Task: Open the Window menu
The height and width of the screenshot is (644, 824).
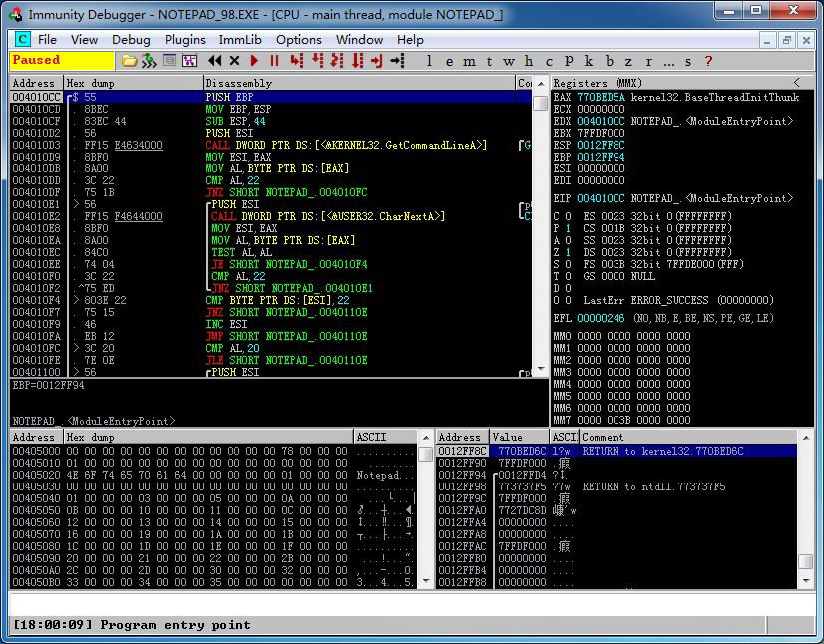Action: [359, 40]
